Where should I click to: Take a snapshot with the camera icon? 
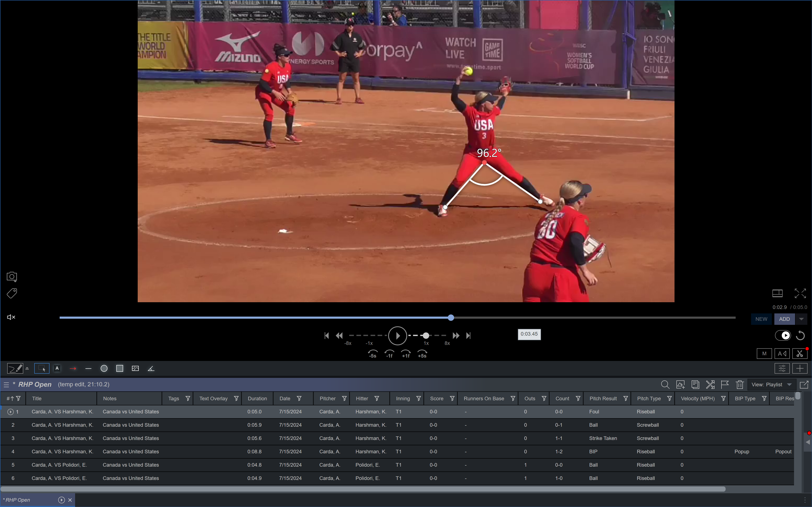coord(12,277)
